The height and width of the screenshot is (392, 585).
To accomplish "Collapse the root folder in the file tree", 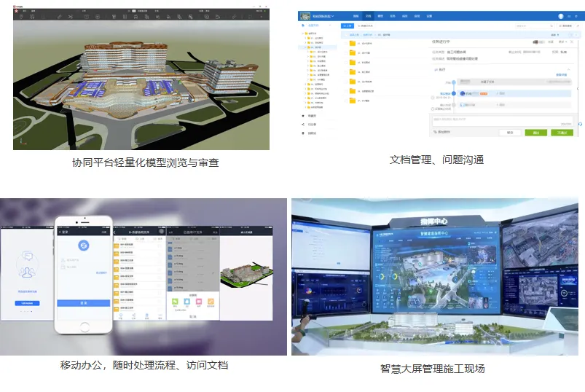I will coord(303,34).
